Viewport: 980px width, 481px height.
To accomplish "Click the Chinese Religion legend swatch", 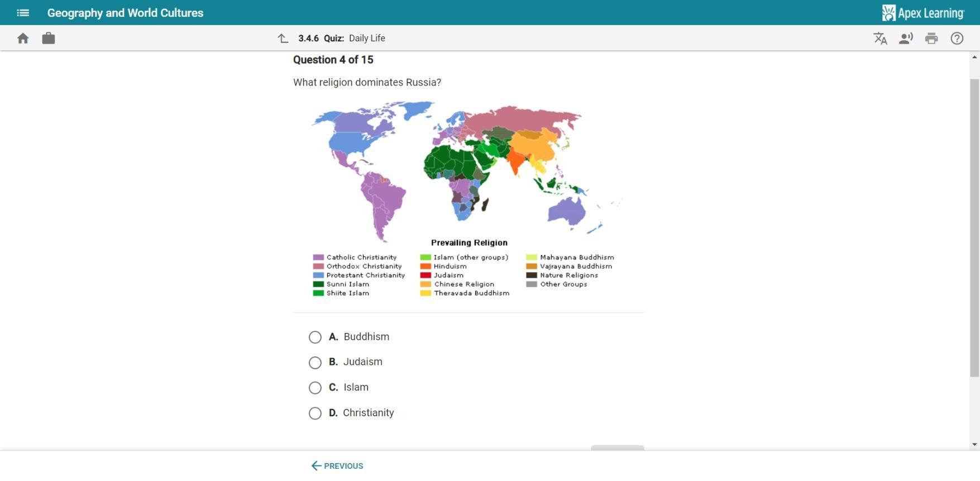I will pyautogui.click(x=426, y=284).
